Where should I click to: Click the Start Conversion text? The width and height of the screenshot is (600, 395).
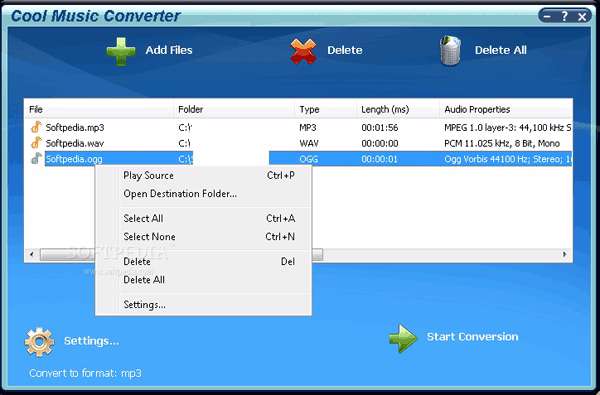pyautogui.click(x=473, y=337)
